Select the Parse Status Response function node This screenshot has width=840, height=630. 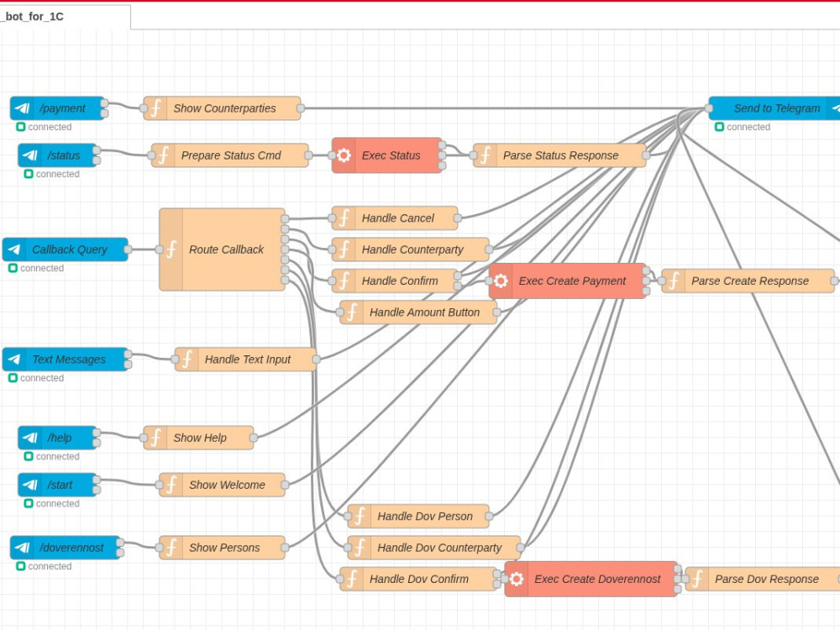coord(559,155)
